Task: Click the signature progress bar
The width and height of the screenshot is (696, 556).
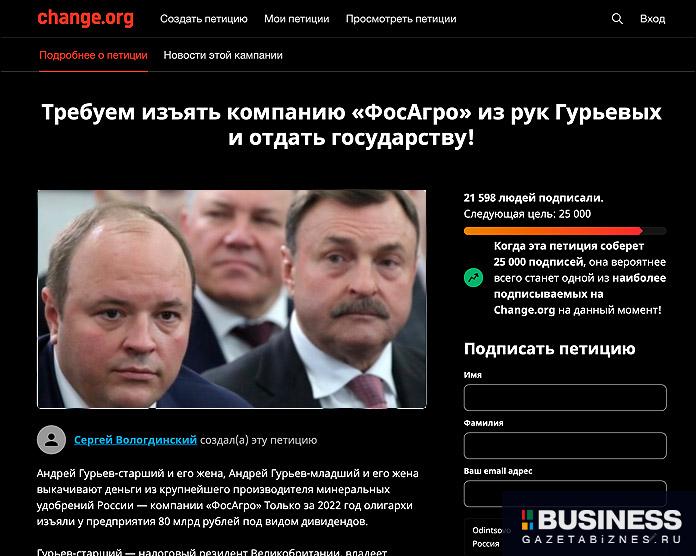Action: [x=565, y=231]
